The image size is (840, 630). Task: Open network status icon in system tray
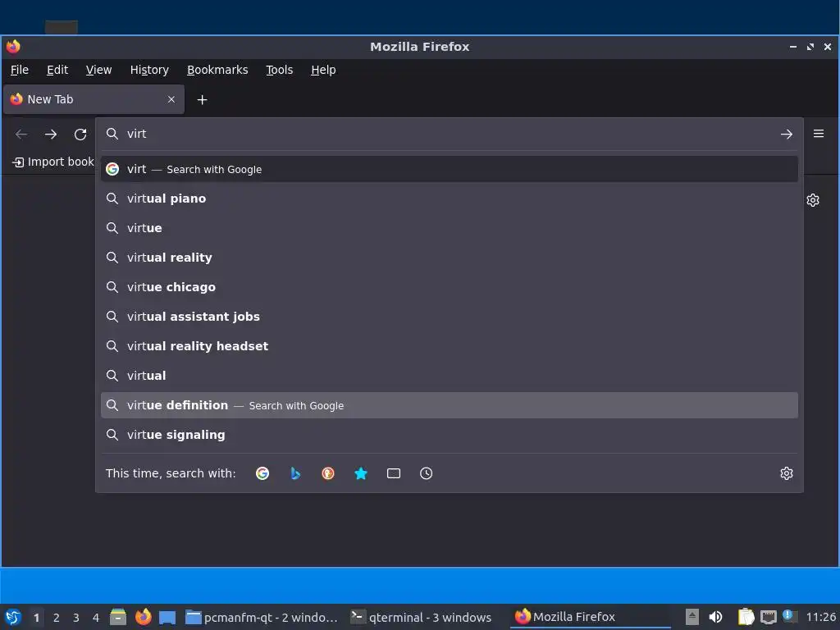click(x=769, y=617)
